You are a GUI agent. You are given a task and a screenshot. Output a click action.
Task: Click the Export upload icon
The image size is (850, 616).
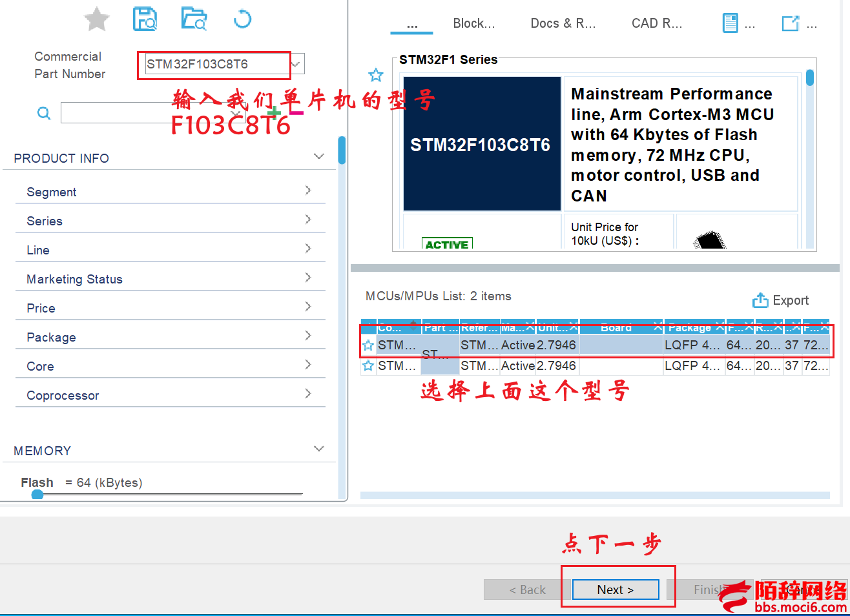[x=760, y=300]
